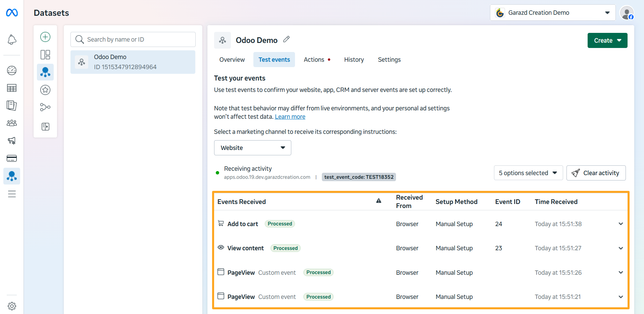644x314 pixels.
Task: Click the Odoo Demo dataset header icon
Action: [x=222, y=40]
